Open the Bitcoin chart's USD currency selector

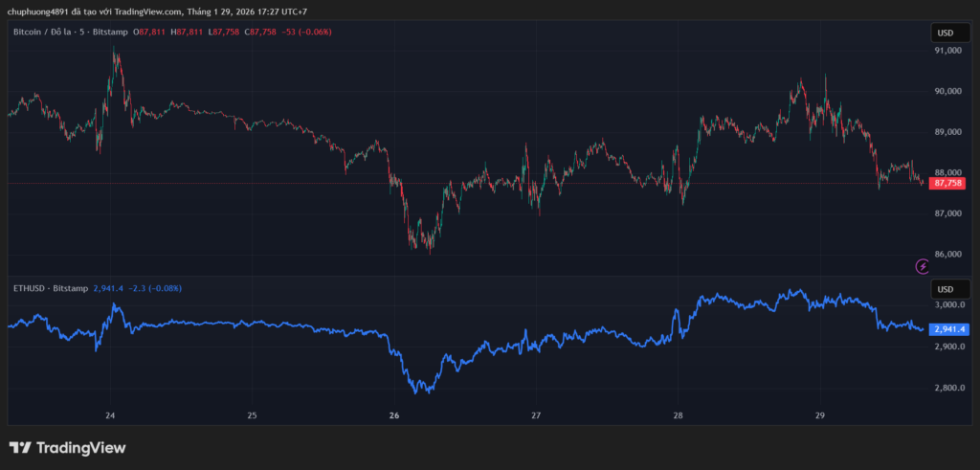(945, 33)
